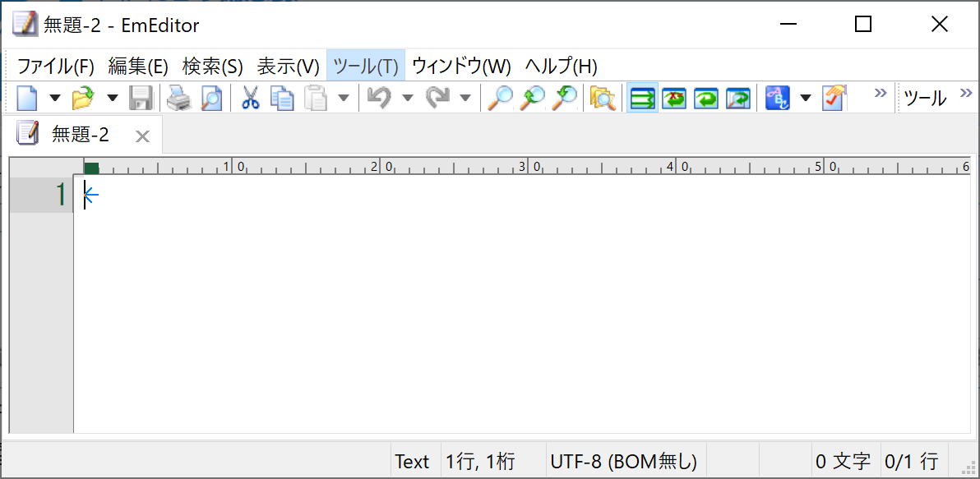Open the 表示(V) menu

tap(288, 66)
